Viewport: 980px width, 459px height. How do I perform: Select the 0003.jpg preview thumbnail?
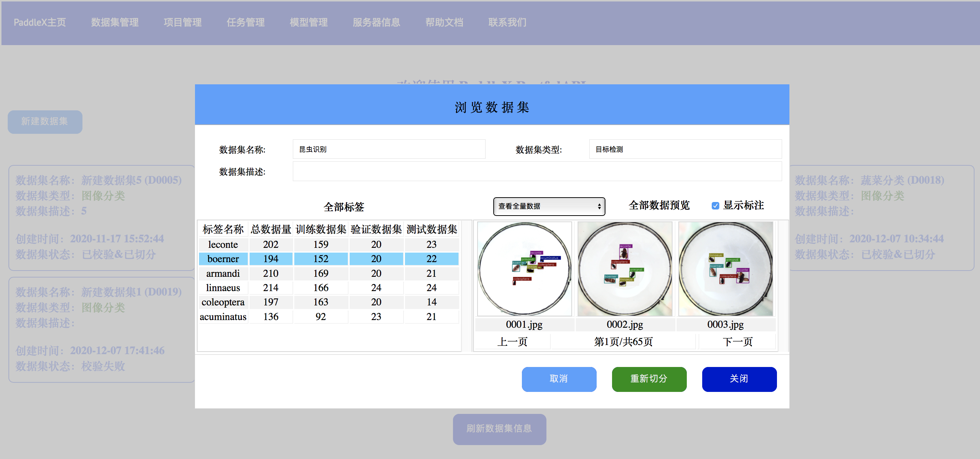coord(726,269)
